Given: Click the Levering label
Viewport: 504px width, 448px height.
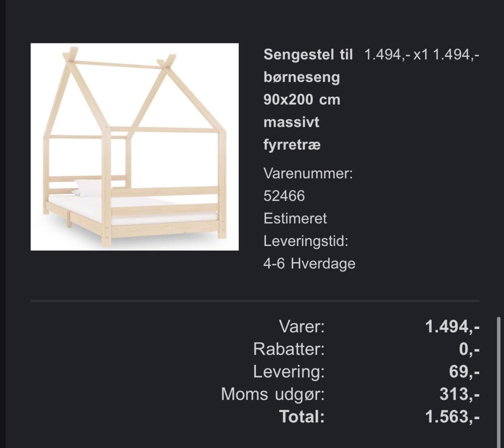Looking at the screenshot, I should (x=289, y=371).
